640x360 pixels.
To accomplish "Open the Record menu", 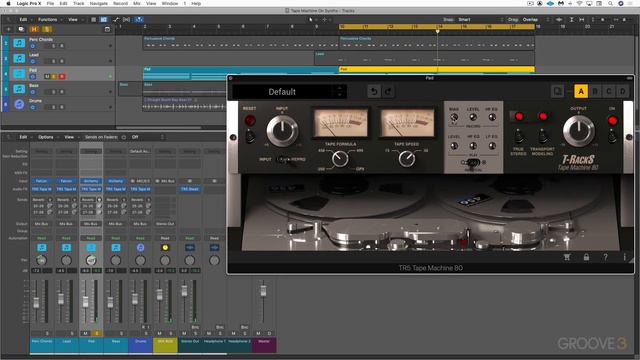I will 120,3.
